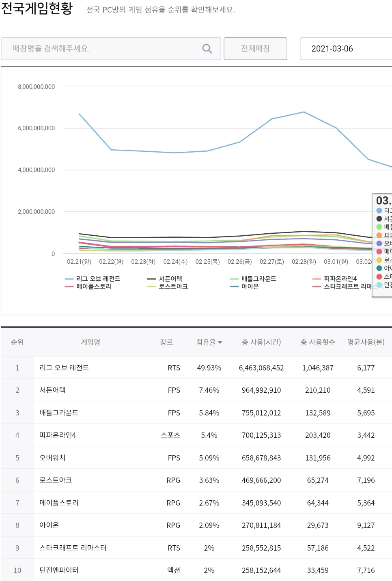This screenshot has height=581, width=392.
Task: Click the 전체매장 button
Action: click(x=255, y=49)
